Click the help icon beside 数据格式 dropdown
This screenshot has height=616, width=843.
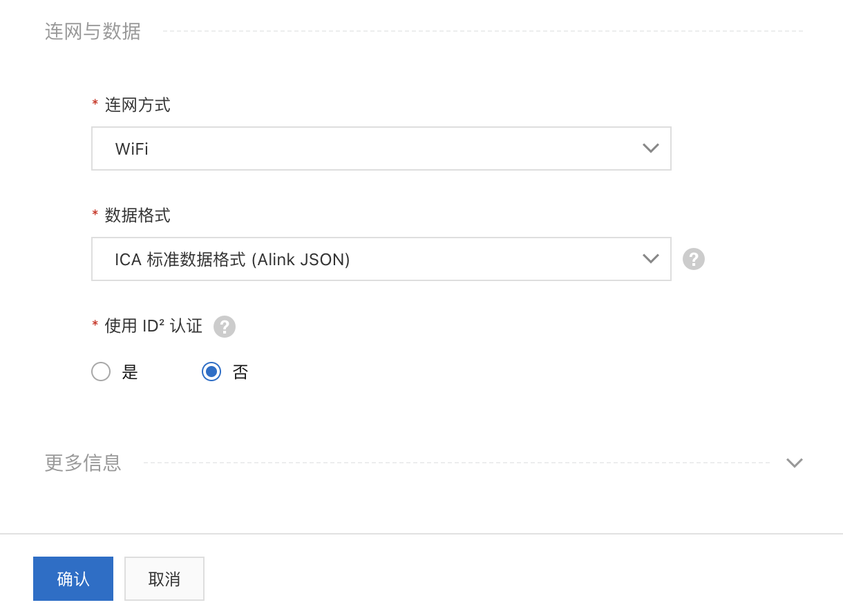coord(694,259)
